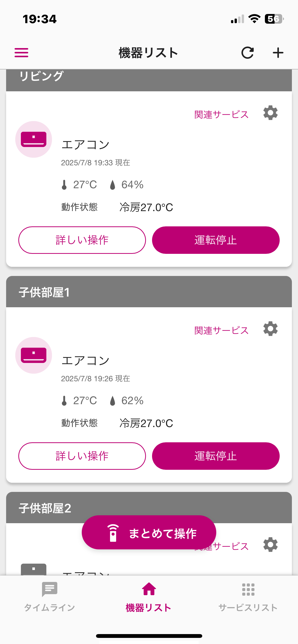Tap the リビング air conditioner icon
The height and width of the screenshot is (644, 298).
pyautogui.click(x=34, y=139)
